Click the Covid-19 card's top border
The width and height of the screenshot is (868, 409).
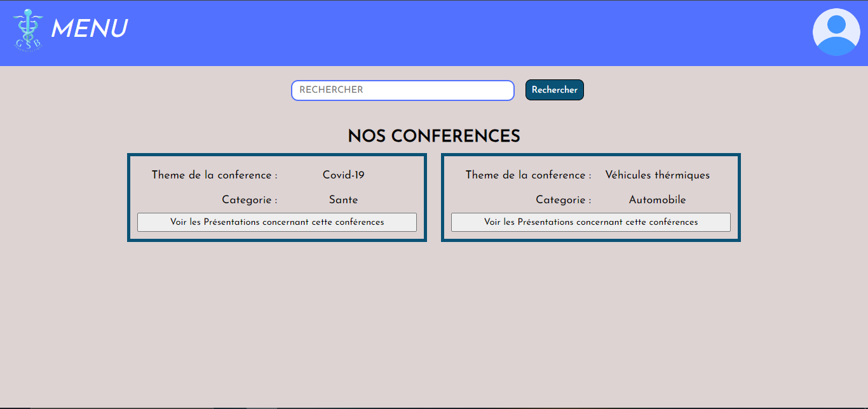(277, 155)
